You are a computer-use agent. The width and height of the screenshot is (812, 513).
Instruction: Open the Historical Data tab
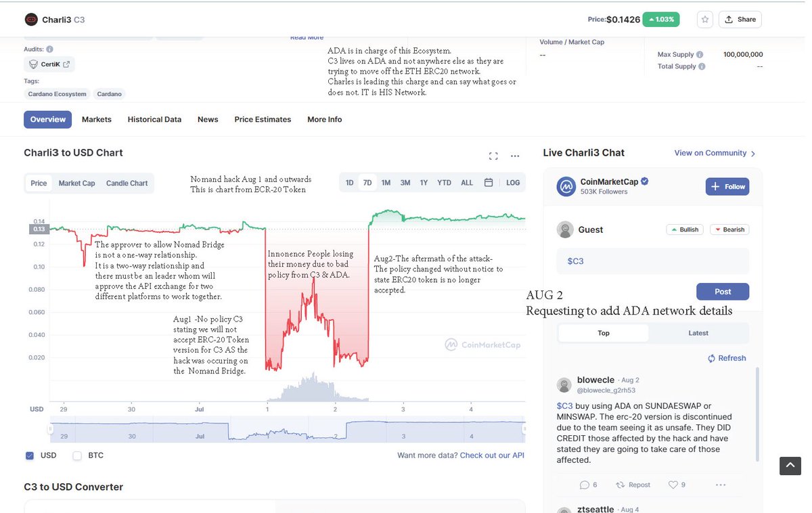[x=154, y=119]
